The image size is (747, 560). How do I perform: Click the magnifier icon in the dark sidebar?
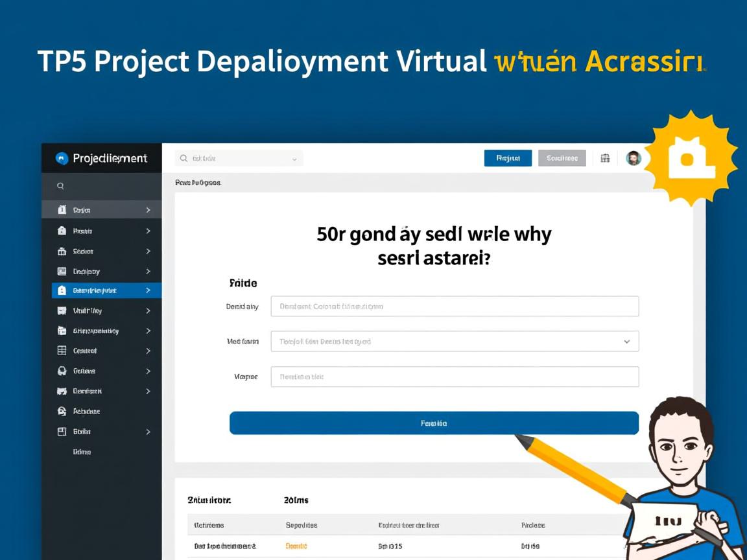[x=60, y=186]
